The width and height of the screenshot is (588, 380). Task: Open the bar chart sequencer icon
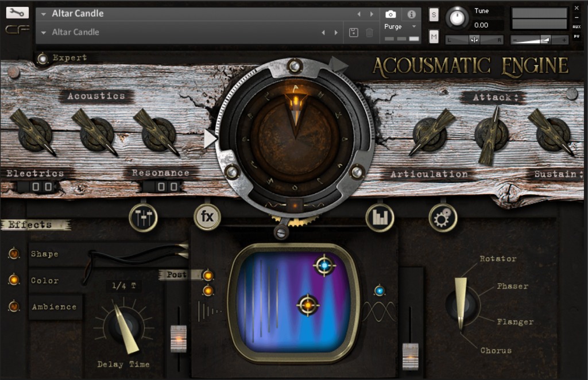click(380, 218)
